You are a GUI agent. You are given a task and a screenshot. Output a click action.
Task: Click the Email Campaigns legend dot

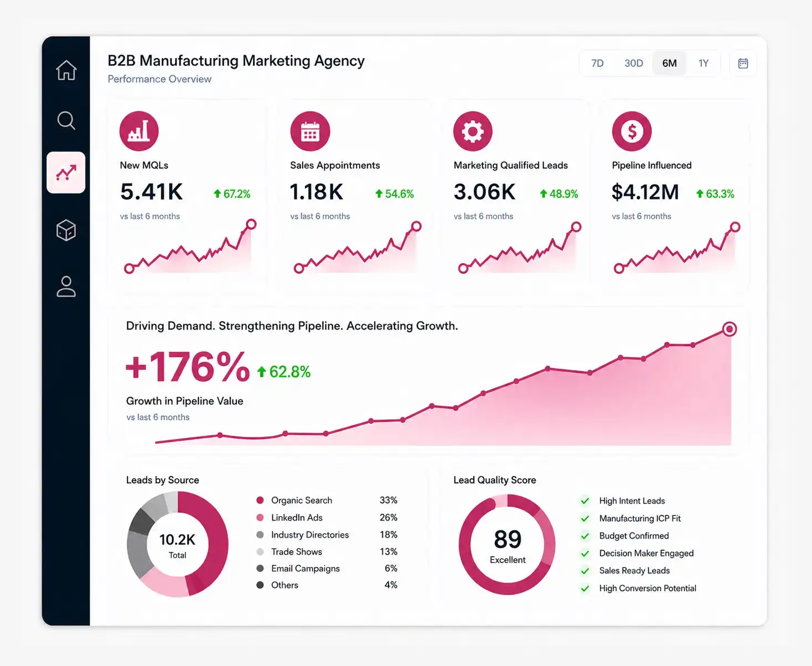[260, 568]
